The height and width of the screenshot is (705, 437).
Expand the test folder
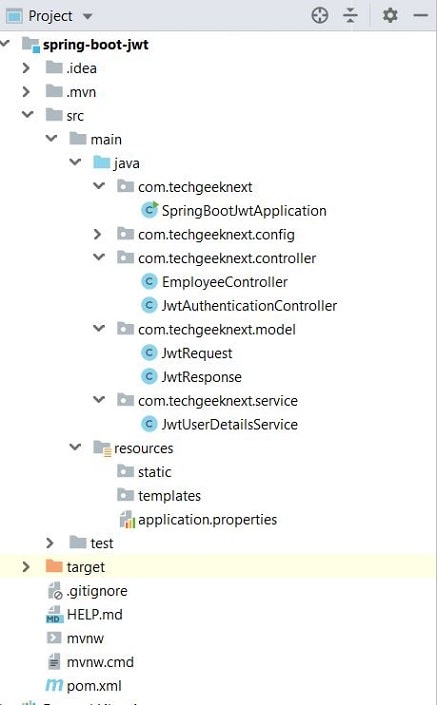[50, 543]
